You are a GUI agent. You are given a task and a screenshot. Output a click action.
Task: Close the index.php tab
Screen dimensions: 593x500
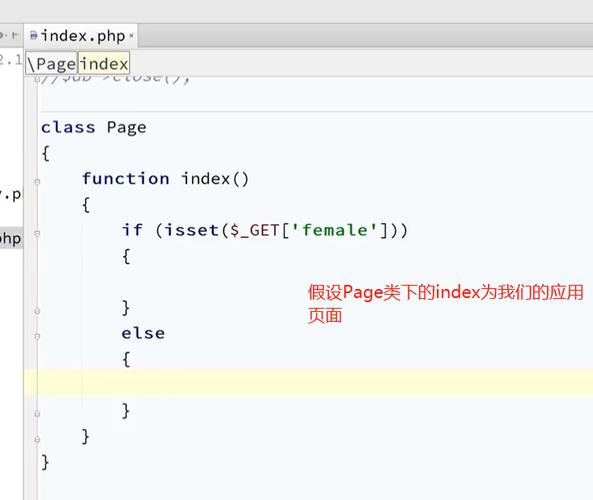131,36
